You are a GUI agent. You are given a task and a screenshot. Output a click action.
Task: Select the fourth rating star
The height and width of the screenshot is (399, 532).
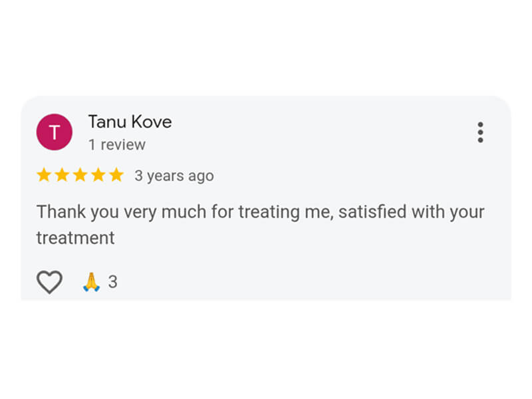[98, 176]
